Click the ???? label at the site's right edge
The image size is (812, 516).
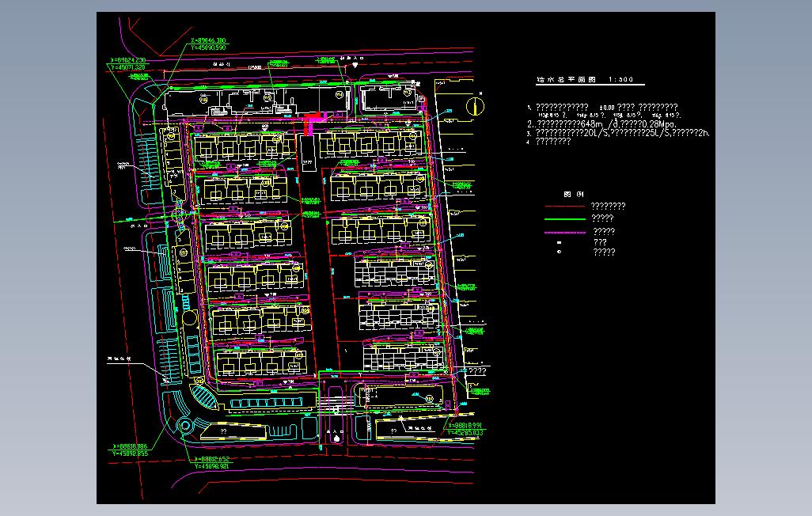pyautogui.click(x=477, y=371)
